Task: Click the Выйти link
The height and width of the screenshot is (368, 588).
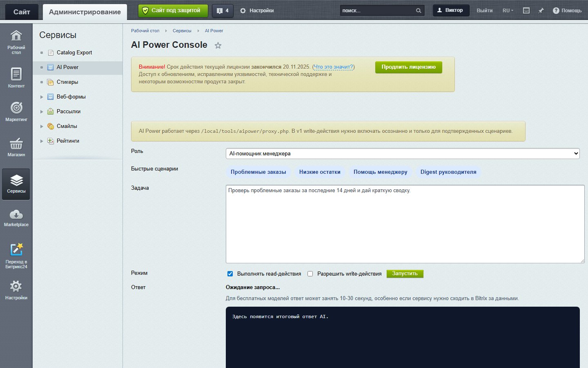Action: coord(485,11)
